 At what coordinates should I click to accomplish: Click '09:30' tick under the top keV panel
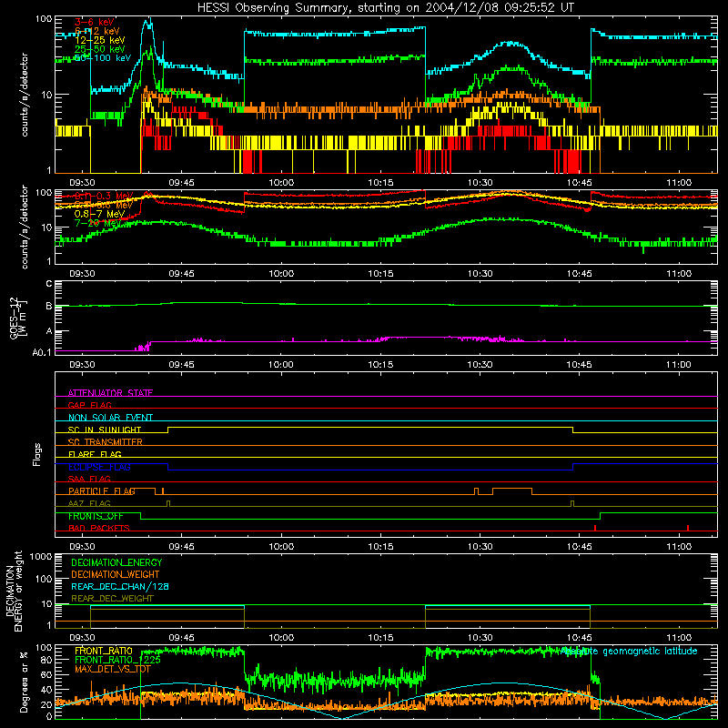point(82,183)
